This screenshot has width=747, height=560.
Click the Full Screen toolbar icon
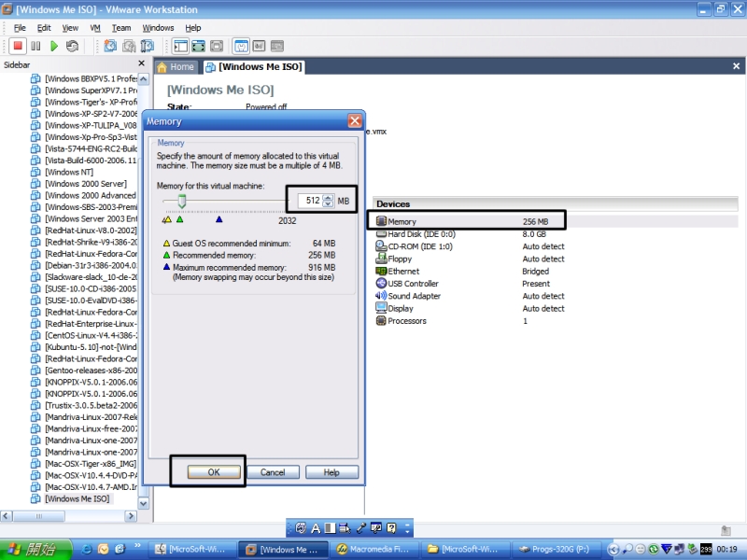pyautogui.click(x=217, y=46)
